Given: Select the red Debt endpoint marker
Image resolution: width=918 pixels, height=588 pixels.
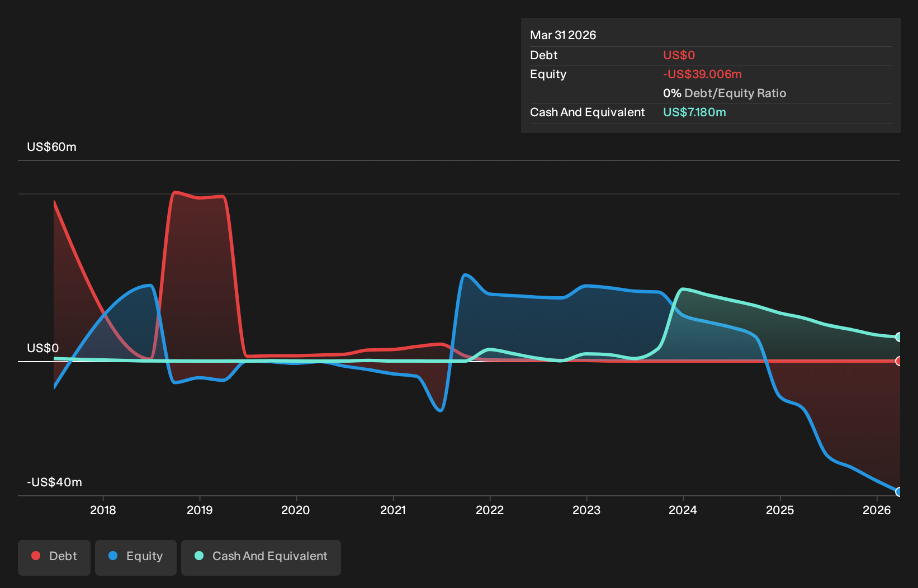Looking at the screenshot, I should [x=899, y=361].
